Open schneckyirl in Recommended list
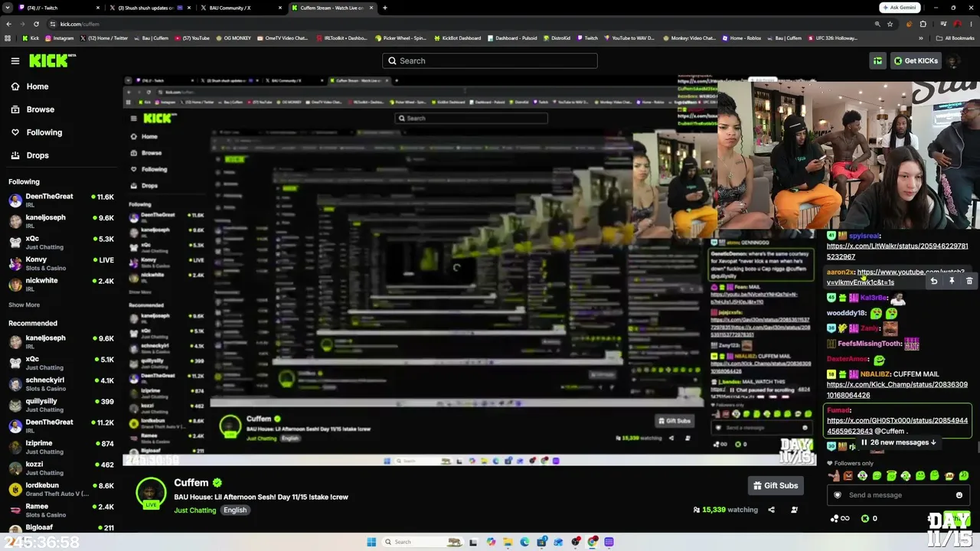The width and height of the screenshot is (980, 551). (x=61, y=384)
